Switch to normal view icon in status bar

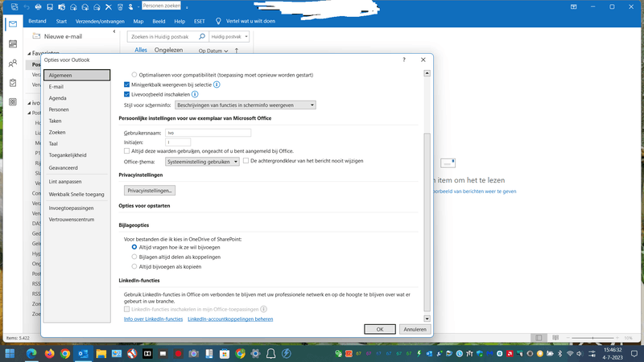539,338
